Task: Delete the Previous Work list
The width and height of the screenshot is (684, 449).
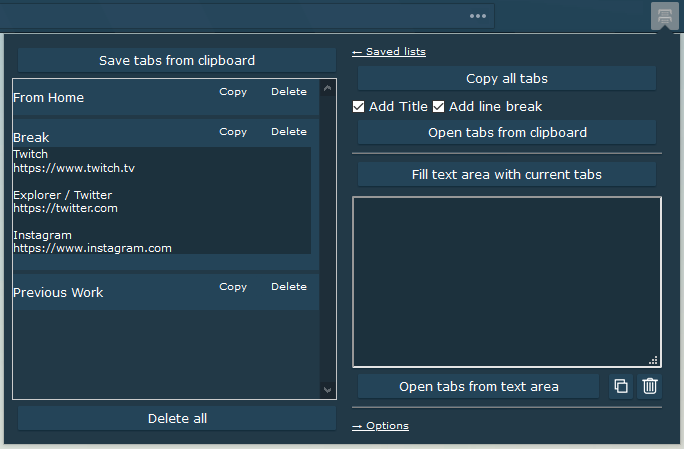Action: (x=289, y=287)
